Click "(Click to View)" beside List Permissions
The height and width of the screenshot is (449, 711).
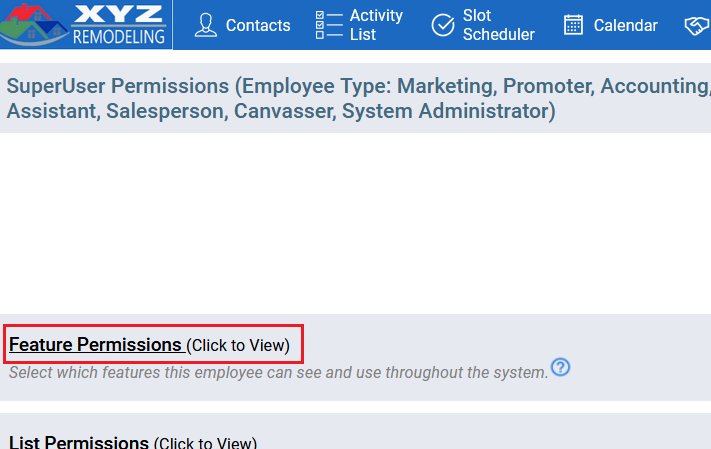pos(205,443)
